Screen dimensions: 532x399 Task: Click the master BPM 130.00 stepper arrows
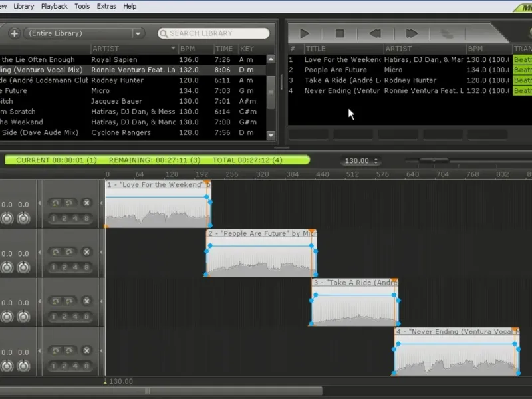(377, 161)
